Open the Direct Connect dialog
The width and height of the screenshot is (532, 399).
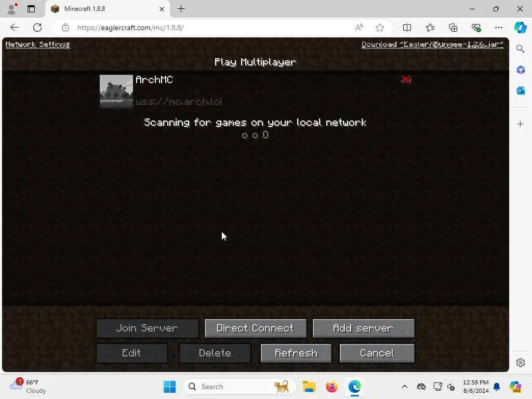pyautogui.click(x=255, y=328)
